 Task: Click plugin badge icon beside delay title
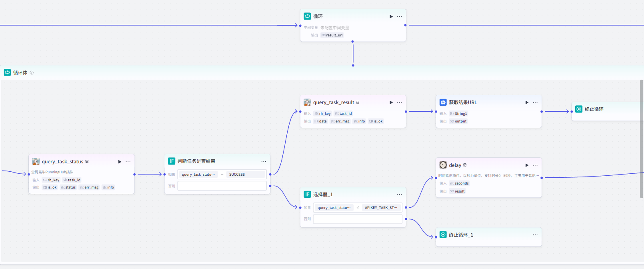click(x=465, y=165)
